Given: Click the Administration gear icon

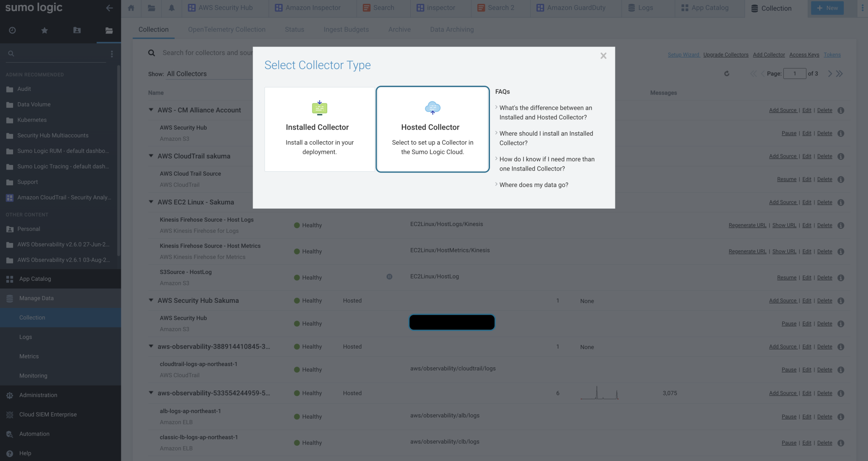Looking at the screenshot, I should click(x=9, y=395).
